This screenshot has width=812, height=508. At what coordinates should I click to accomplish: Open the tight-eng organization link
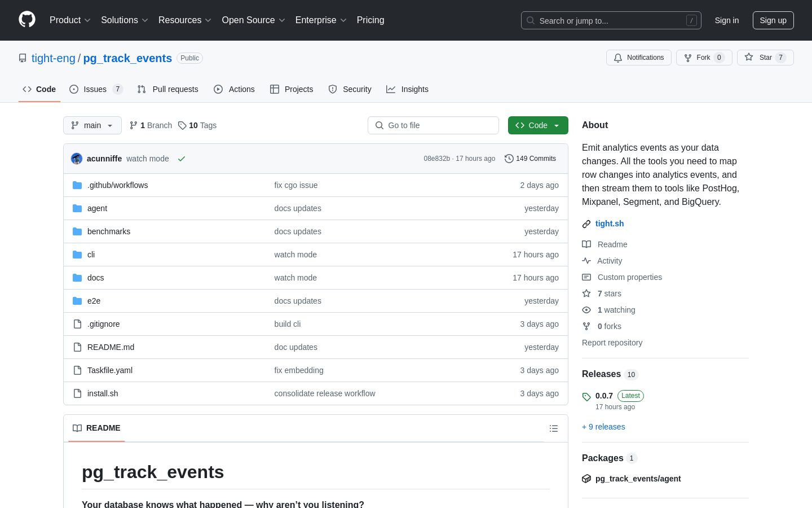click(54, 58)
